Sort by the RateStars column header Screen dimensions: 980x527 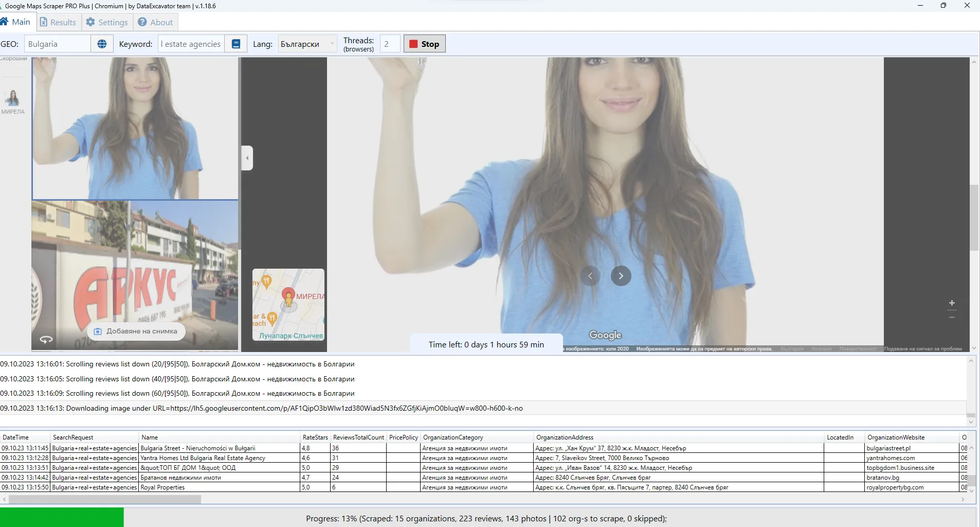pyautogui.click(x=315, y=437)
